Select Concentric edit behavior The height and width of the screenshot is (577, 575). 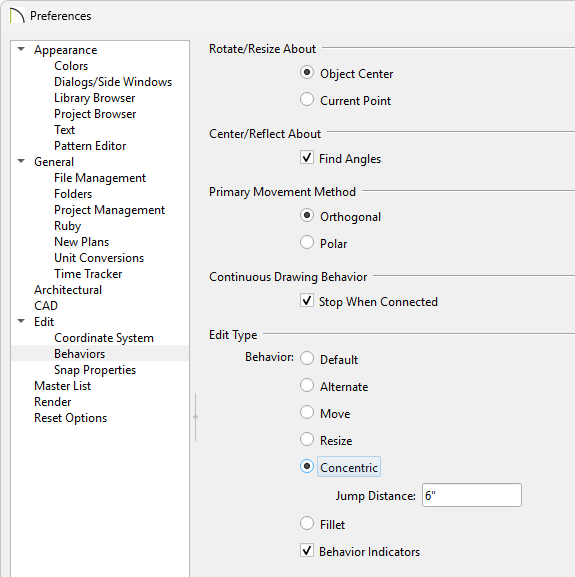coord(307,466)
